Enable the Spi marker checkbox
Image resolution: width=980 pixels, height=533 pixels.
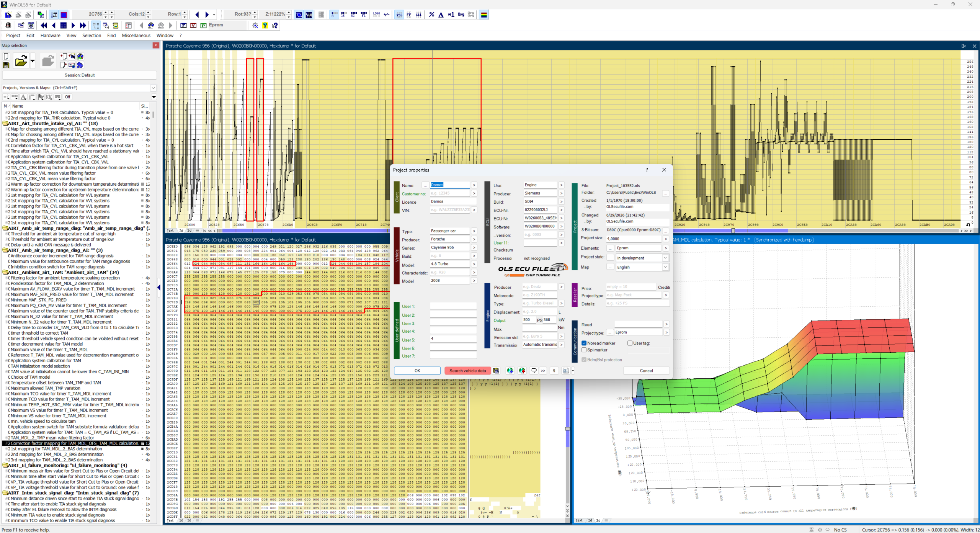584,350
